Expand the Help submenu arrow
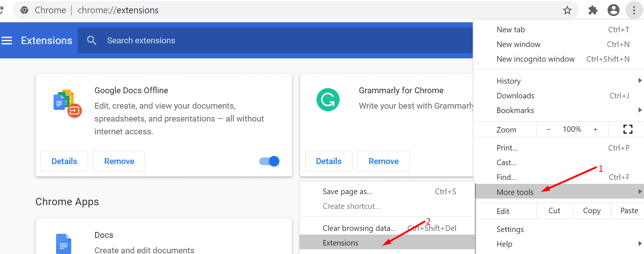The height and width of the screenshot is (254, 644). point(640,243)
